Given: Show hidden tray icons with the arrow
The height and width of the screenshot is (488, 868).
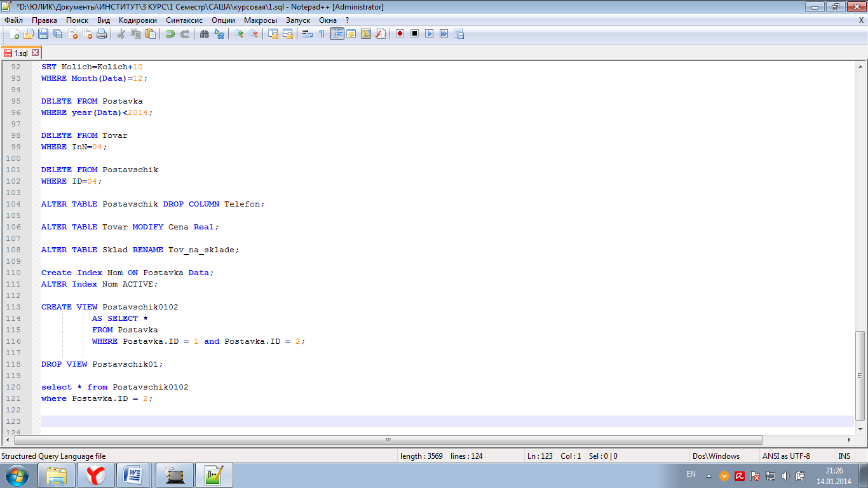Looking at the screenshot, I should pos(709,475).
